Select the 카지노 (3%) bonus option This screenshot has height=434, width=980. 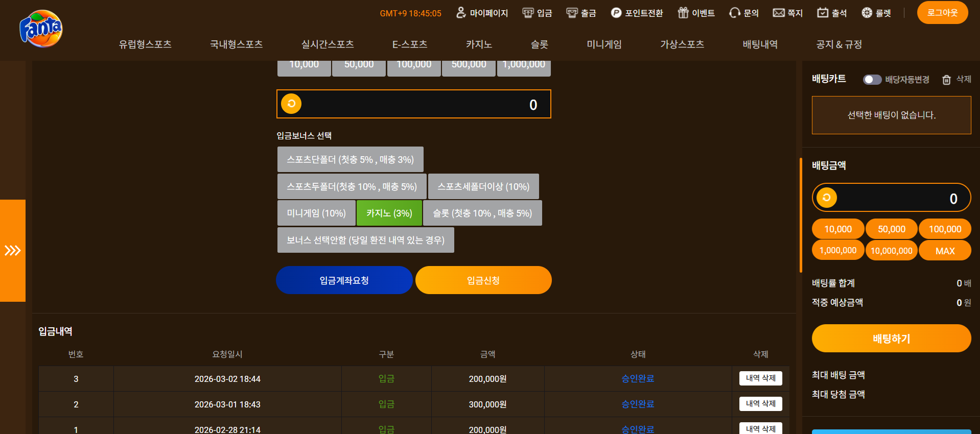(389, 213)
